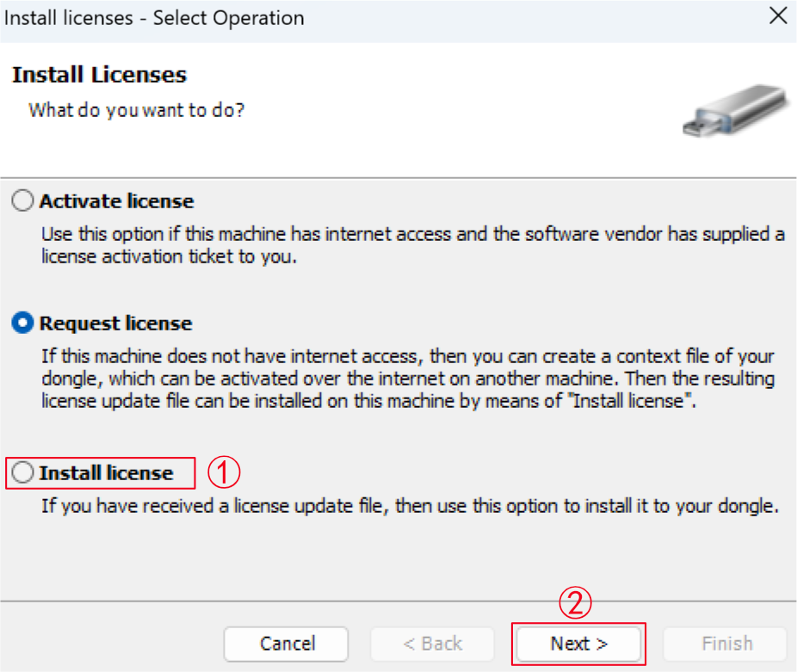Click the Request license description paragraph

tap(408, 379)
